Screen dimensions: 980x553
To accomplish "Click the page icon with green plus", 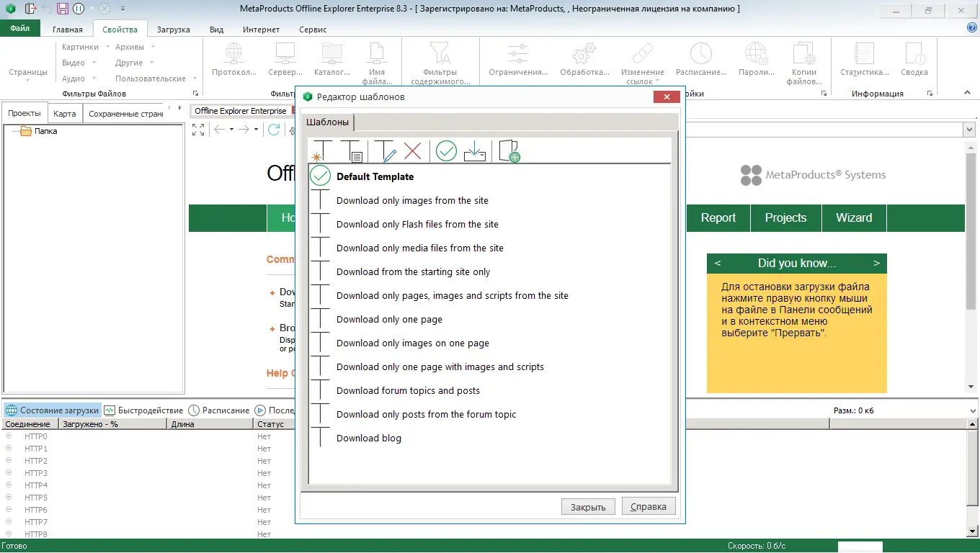I will (x=509, y=150).
